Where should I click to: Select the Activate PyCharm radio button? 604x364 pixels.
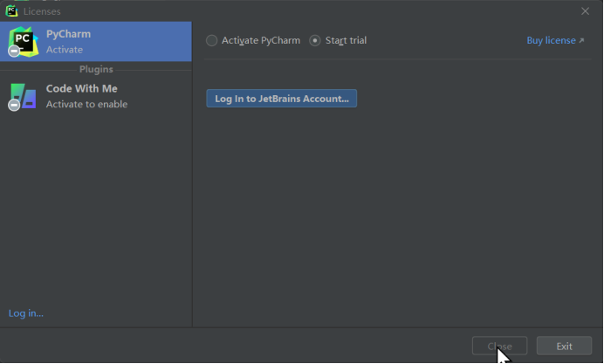point(211,40)
